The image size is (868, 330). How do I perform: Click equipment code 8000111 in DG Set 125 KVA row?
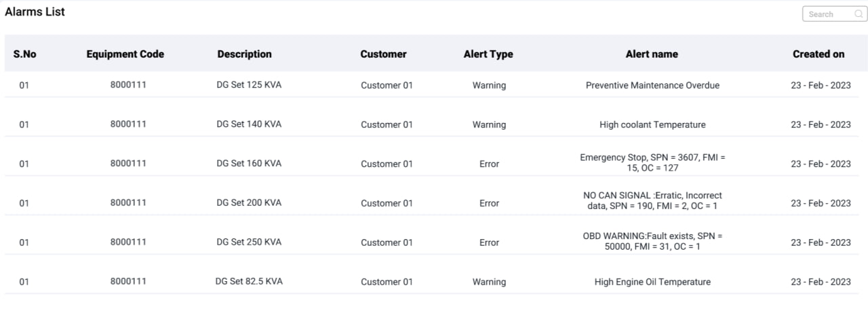pos(128,85)
